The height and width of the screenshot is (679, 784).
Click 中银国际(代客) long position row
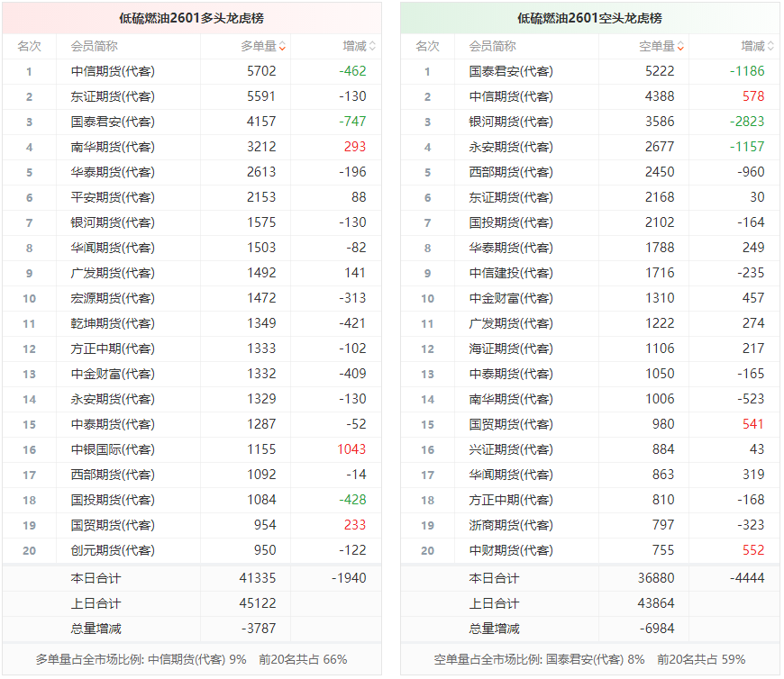point(192,449)
